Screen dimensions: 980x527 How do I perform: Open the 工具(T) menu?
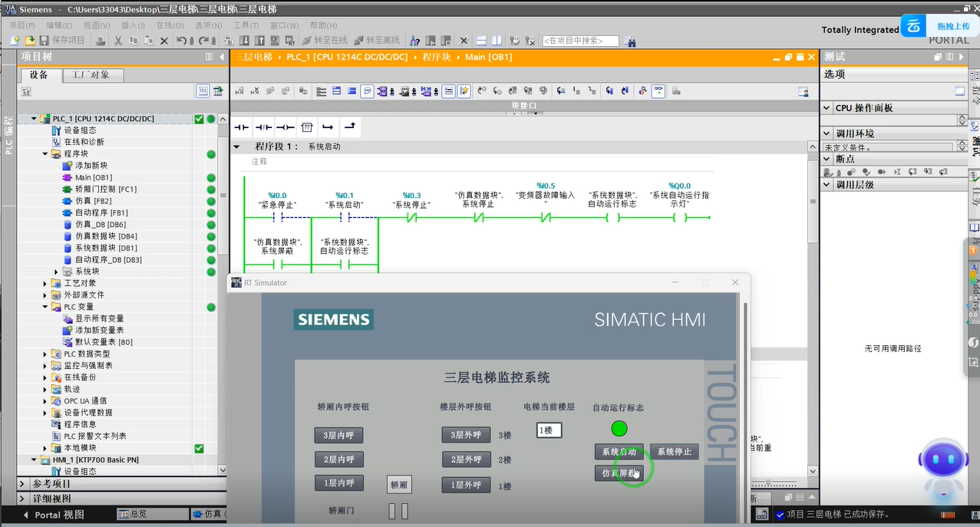(x=246, y=25)
